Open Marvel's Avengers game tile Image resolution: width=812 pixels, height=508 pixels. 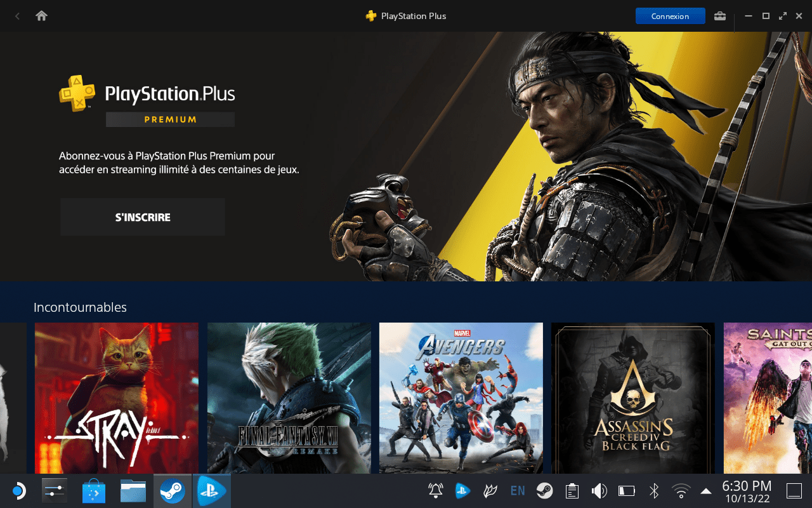click(461, 398)
